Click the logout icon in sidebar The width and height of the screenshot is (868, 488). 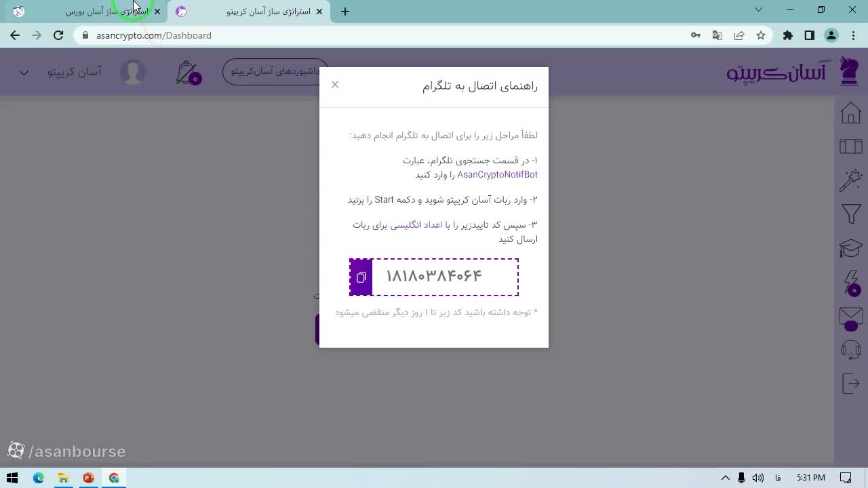point(850,384)
